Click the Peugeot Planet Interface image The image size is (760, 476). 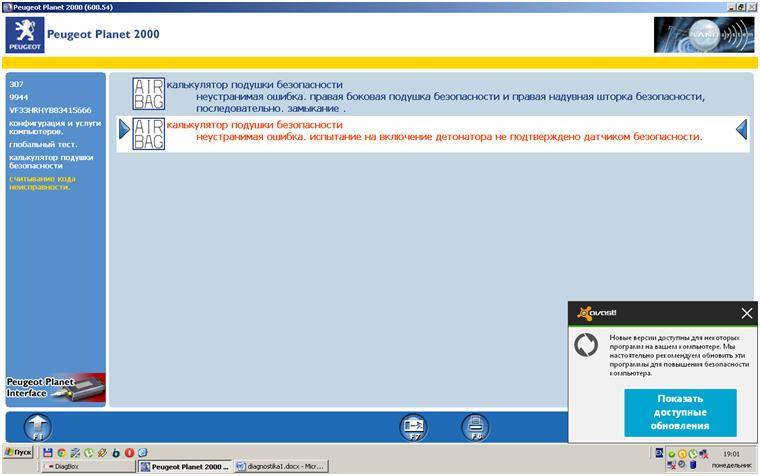55,388
